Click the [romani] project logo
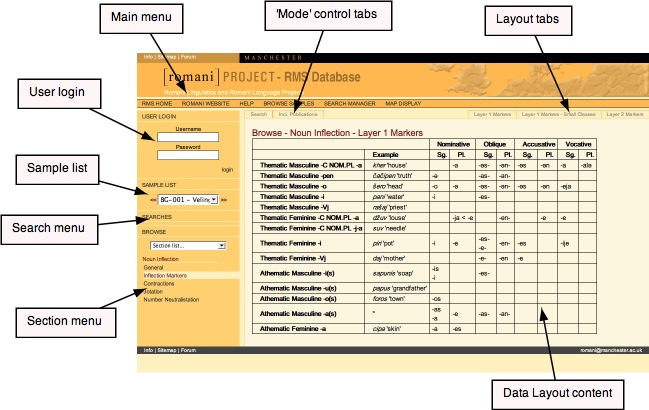Screen dimensions: 649x410 [x=191, y=77]
